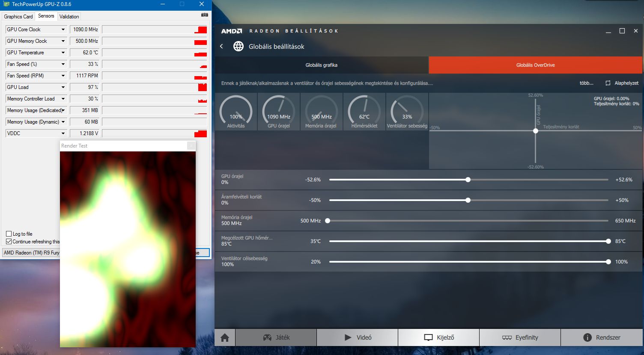This screenshot has height=355, width=644.
Task: Click the GPU-Z camera screenshot icon
Action: coord(205,15)
